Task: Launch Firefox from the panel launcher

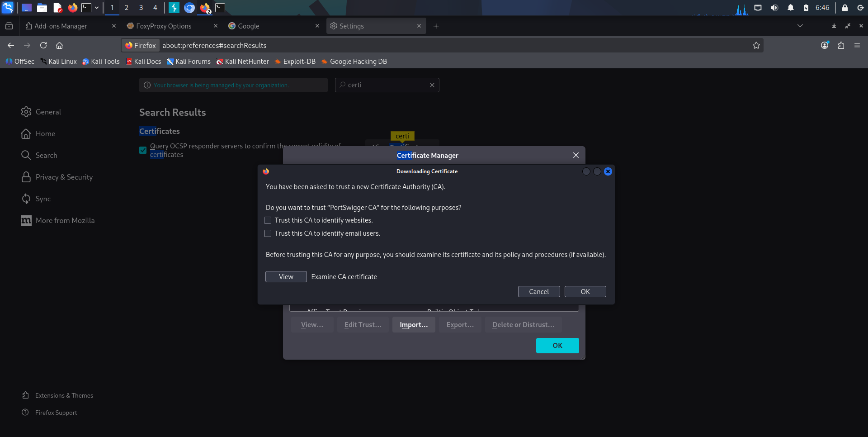Action: 72,8
